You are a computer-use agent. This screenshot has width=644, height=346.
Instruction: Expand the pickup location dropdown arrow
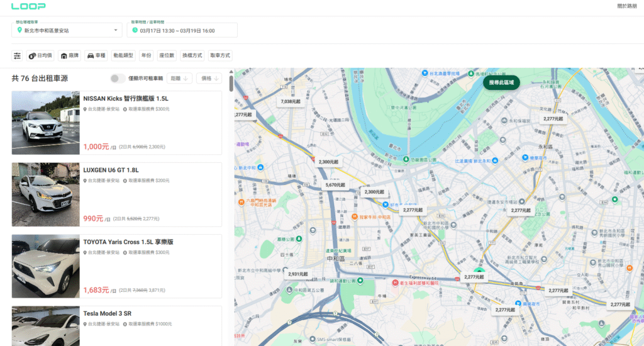[x=116, y=30]
